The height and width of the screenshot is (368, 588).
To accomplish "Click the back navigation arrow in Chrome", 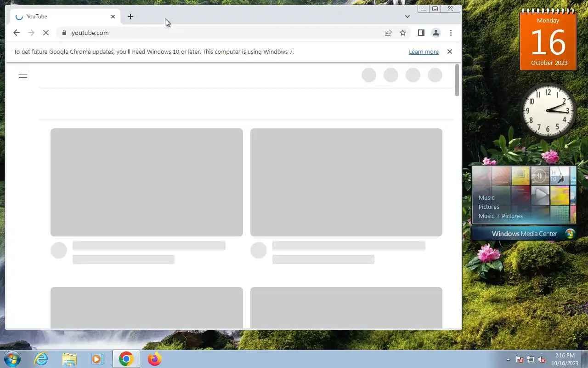I will coord(17,33).
